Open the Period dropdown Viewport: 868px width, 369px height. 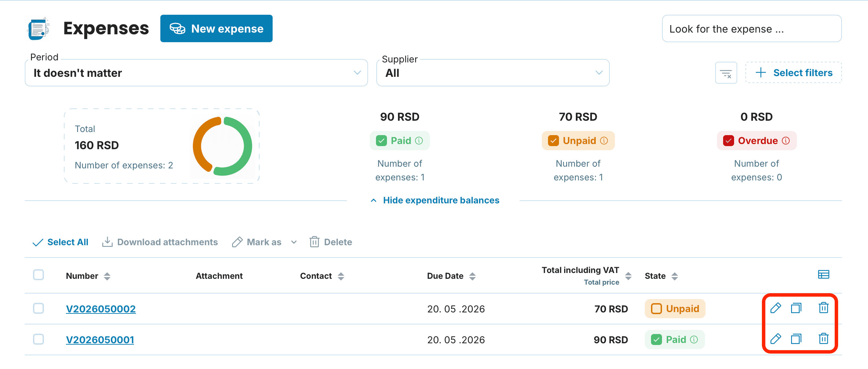click(196, 73)
